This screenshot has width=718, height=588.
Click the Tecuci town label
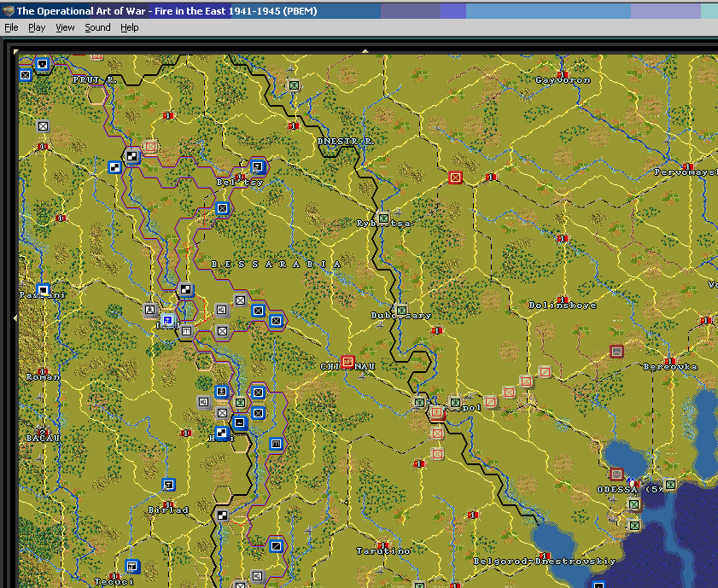114,581
